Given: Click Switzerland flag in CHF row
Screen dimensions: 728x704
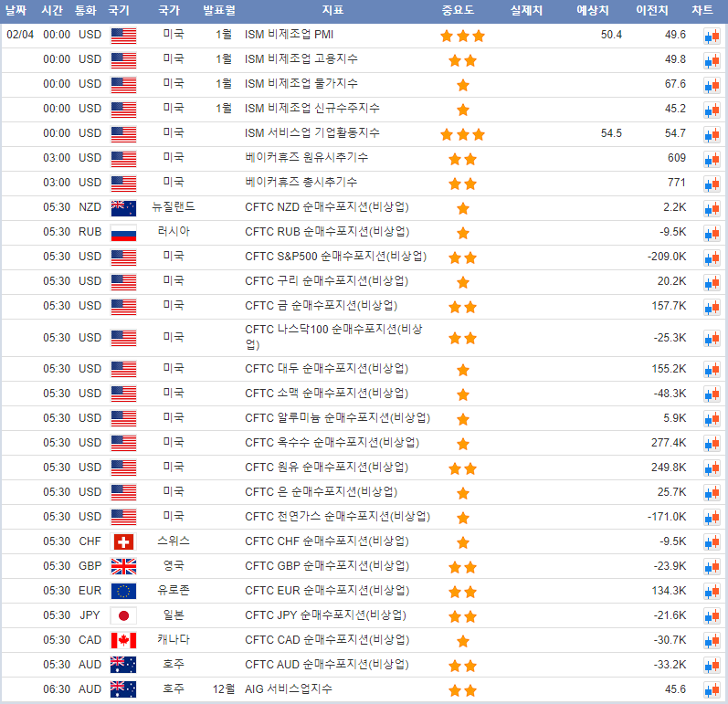Looking at the screenshot, I should (123, 541).
